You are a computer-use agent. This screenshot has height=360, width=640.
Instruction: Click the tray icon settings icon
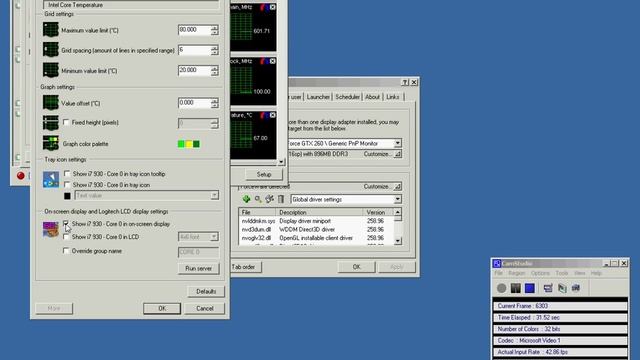pyautogui.click(x=51, y=180)
